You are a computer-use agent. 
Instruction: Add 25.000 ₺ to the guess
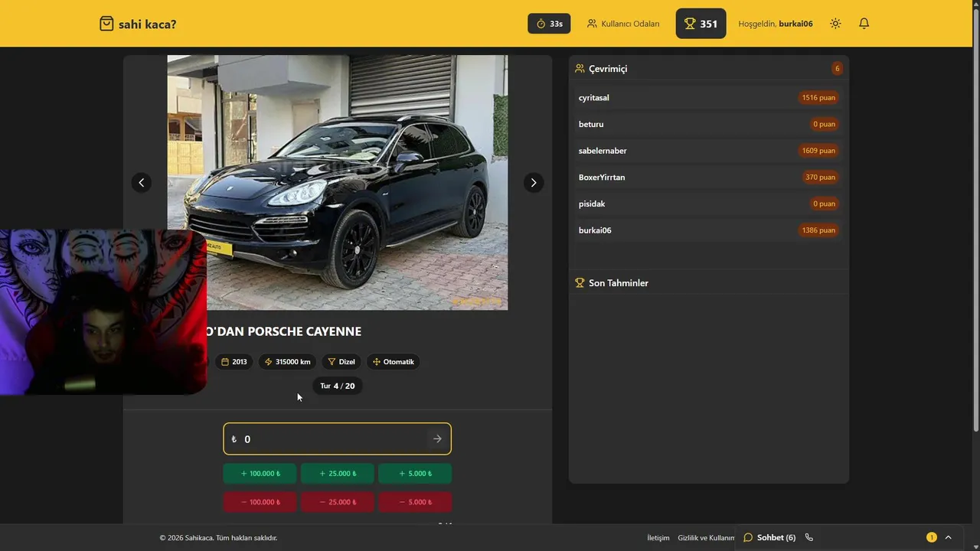pyautogui.click(x=337, y=474)
